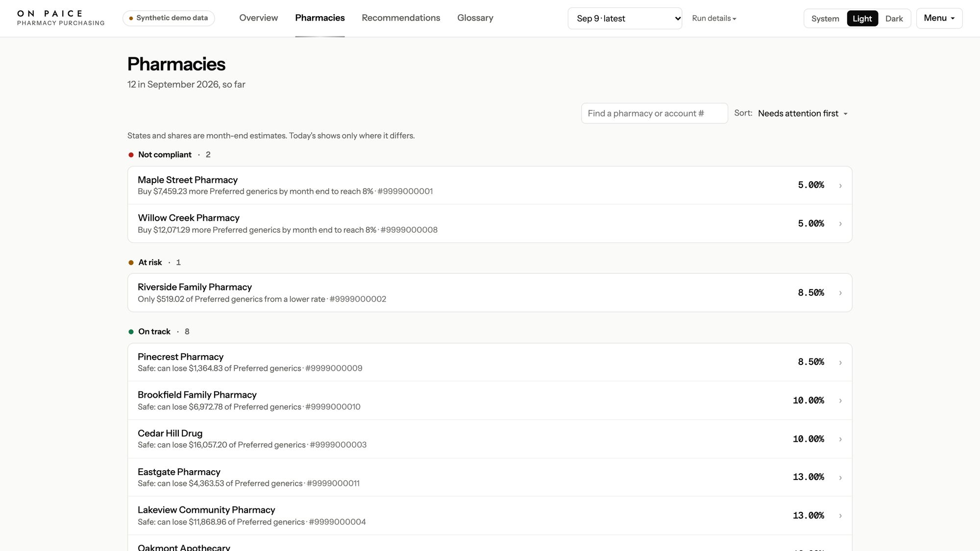Click the Synthetic demo data badge
The image size is (980, 551).
(x=169, y=18)
